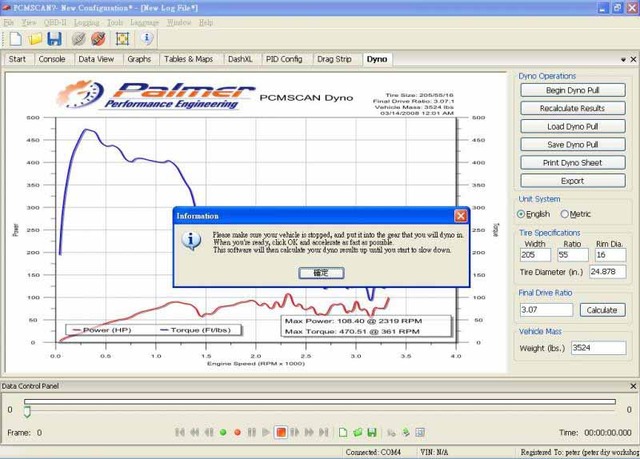Click the Data Control Panel frame slider

pos(28,410)
